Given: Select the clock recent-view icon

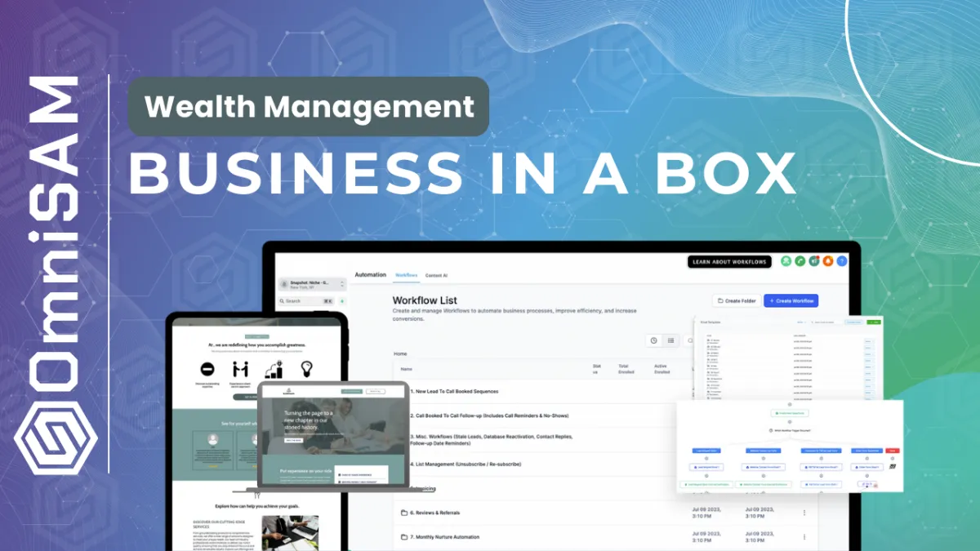Looking at the screenshot, I should [653, 340].
